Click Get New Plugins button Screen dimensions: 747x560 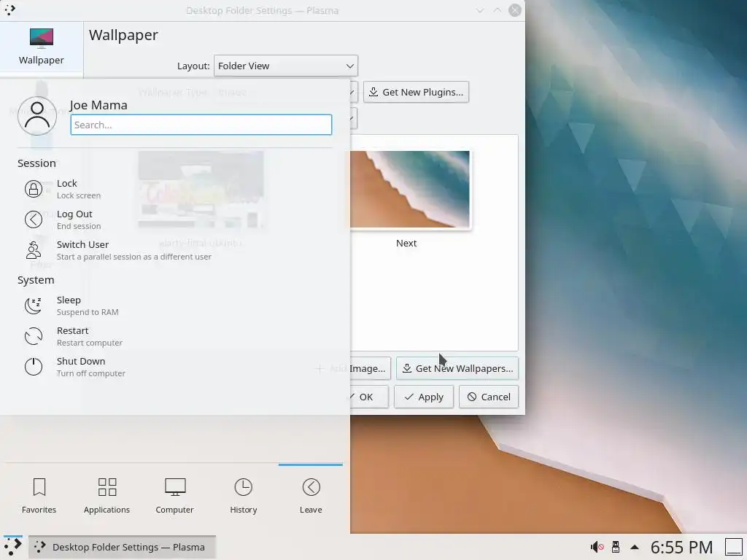[417, 92]
